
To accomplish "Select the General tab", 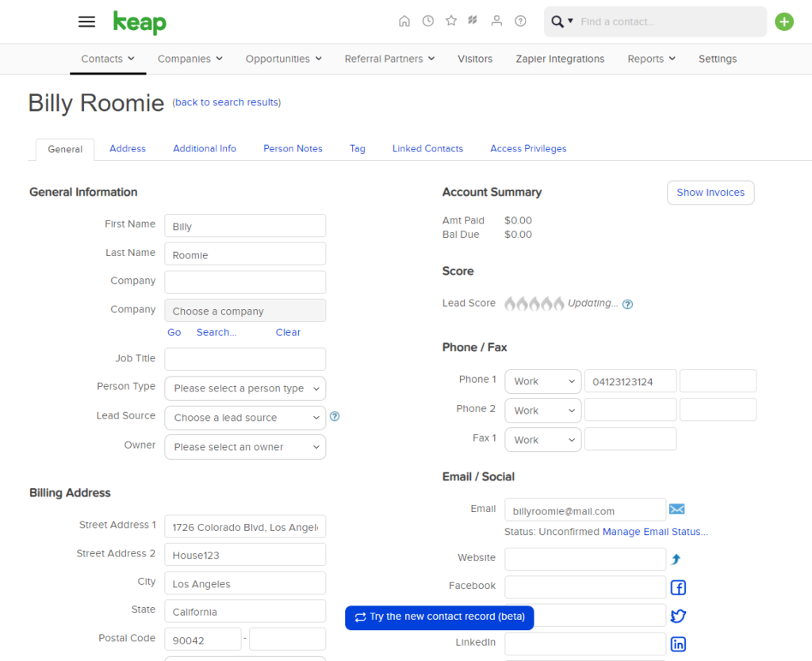I will coord(65,150).
